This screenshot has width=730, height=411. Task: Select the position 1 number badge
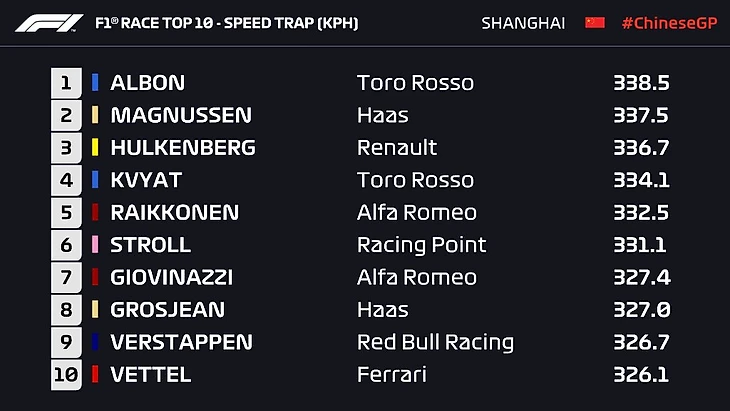click(66, 83)
